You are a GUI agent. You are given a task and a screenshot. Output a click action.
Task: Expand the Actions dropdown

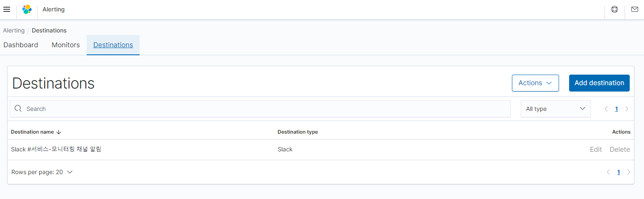pos(535,83)
